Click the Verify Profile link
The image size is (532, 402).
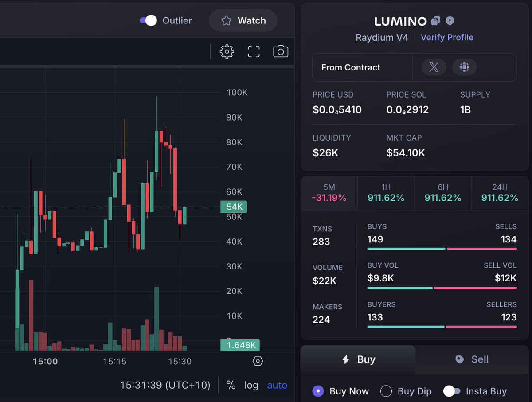click(x=447, y=37)
